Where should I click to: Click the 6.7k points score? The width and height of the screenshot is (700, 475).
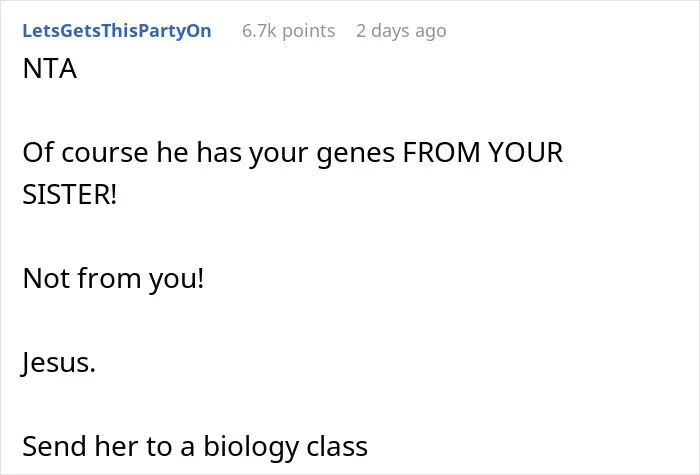coord(288,31)
